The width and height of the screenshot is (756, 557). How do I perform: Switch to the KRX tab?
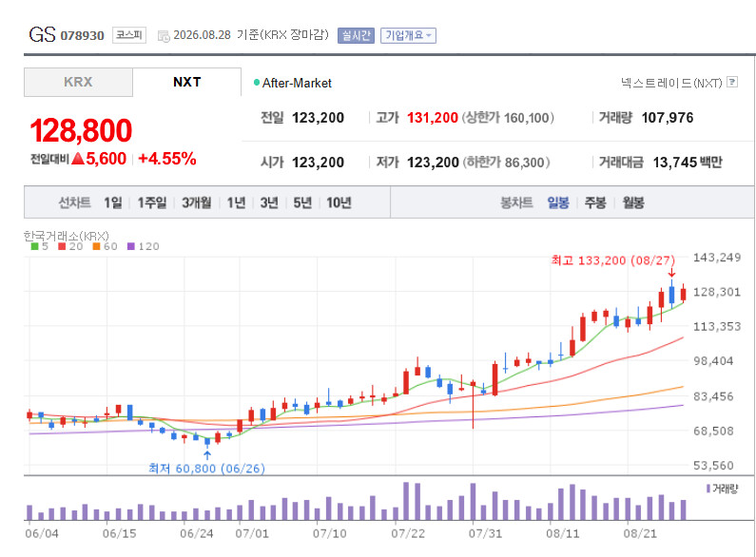[78, 82]
